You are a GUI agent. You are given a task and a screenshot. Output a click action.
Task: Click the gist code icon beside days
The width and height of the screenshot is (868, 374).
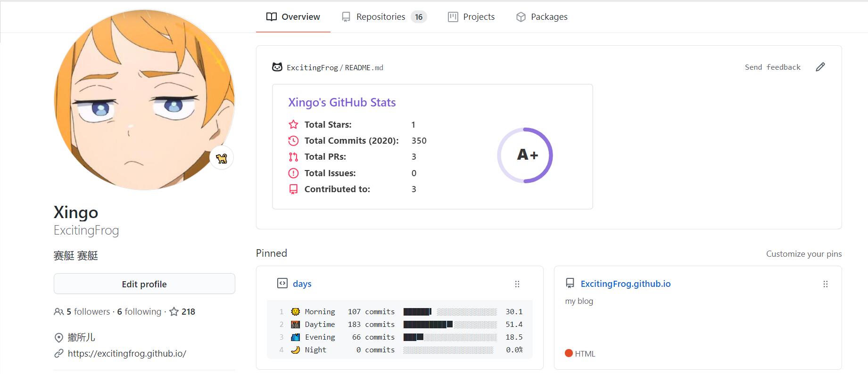282,283
